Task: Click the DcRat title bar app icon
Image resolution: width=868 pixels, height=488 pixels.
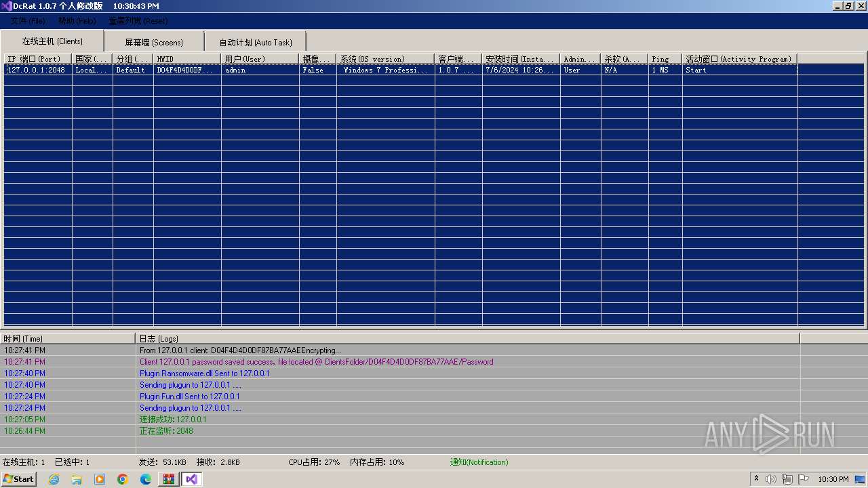Action: [x=6, y=5]
